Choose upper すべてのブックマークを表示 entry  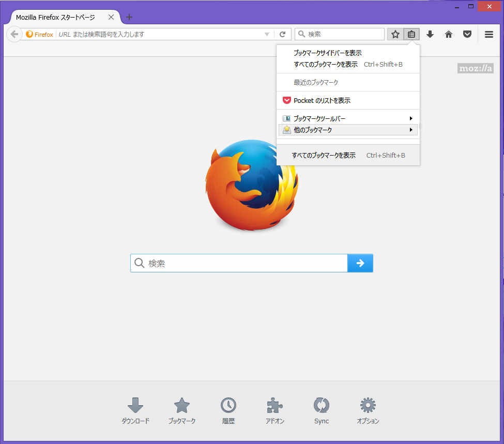348,65
